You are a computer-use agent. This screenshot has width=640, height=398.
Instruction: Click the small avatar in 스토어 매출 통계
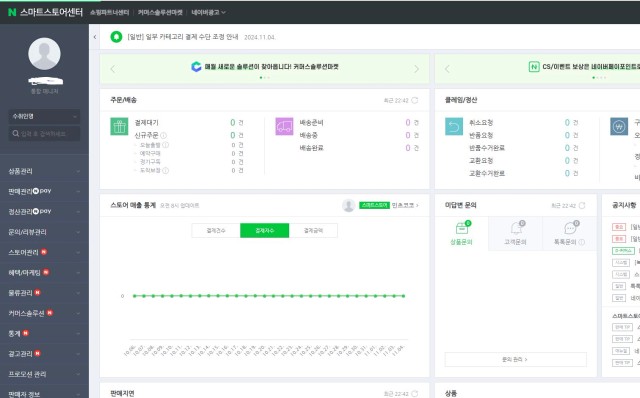(x=348, y=205)
